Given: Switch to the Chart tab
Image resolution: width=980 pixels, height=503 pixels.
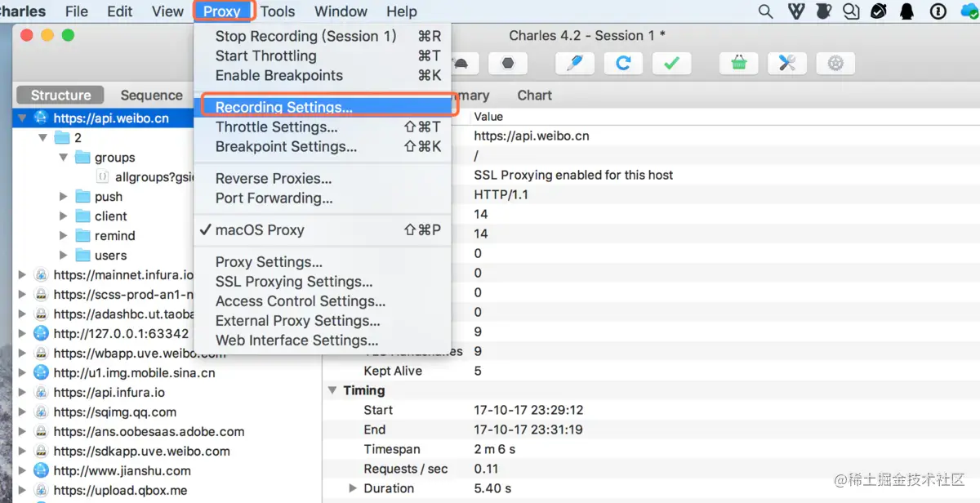Looking at the screenshot, I should click(534, 95).
